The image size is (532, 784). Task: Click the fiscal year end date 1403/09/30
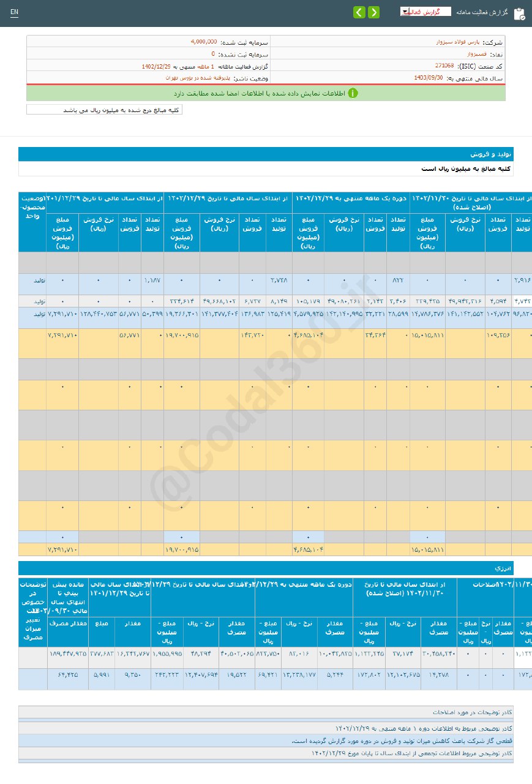(429, 78)
